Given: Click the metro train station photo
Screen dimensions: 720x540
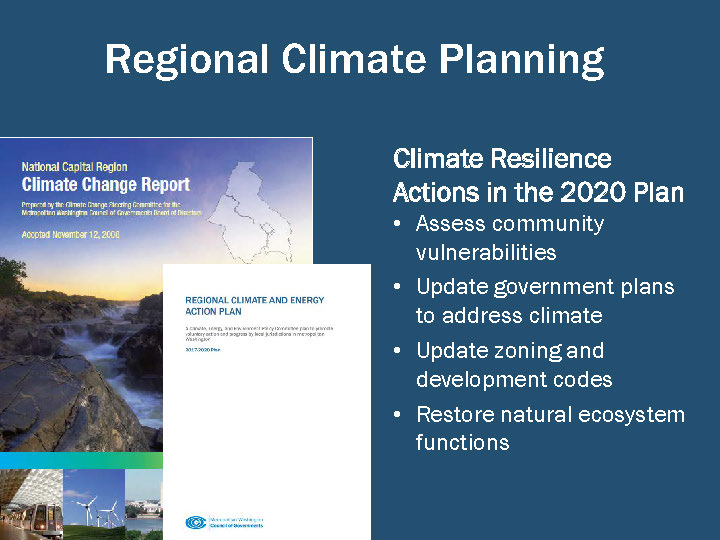Looking at the screenshot, I should (30, 504).
